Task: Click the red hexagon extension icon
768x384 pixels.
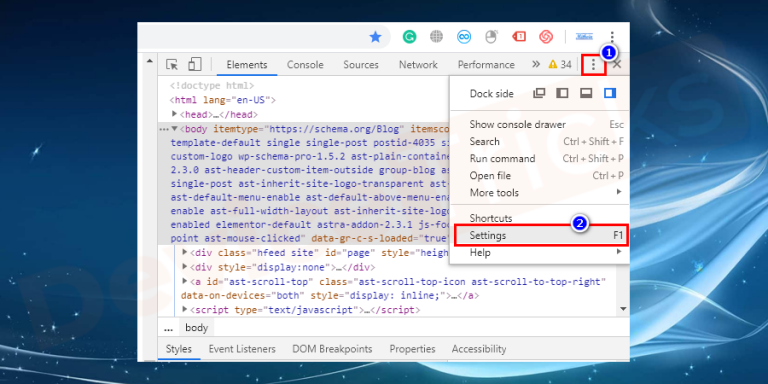Action: (x=546, y=36)
